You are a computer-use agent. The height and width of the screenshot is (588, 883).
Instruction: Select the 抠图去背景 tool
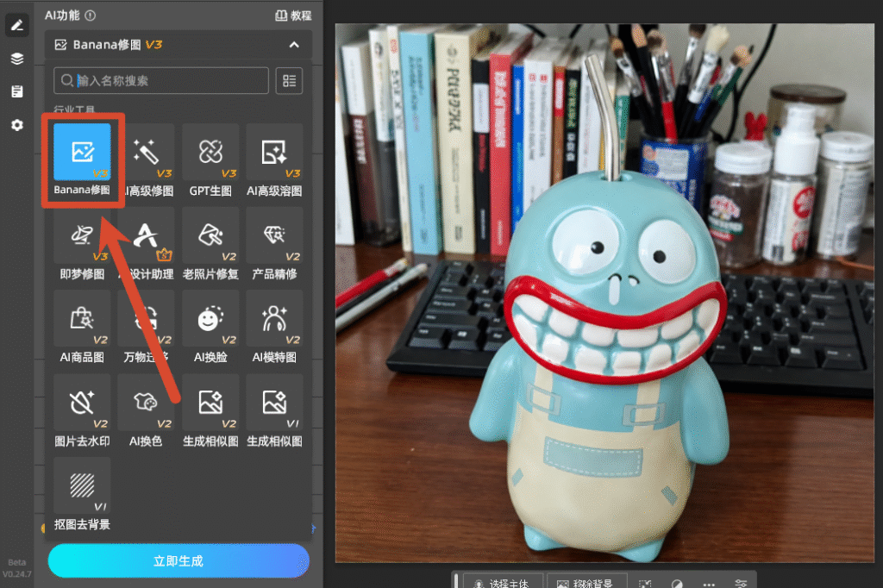(82, 495)
